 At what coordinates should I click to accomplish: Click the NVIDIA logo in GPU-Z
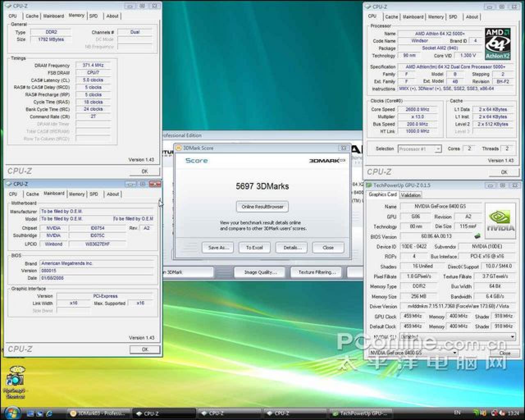500,221
